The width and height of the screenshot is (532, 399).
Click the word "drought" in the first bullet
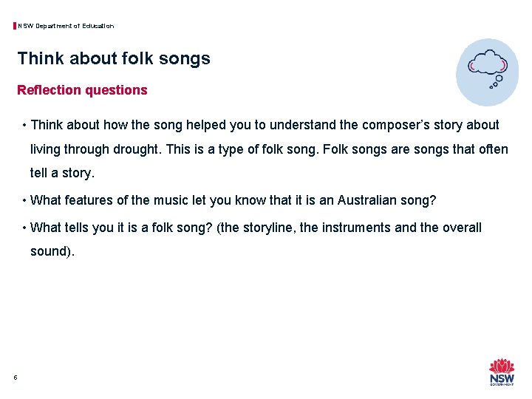pyautogui.click(x=134, y=149)
